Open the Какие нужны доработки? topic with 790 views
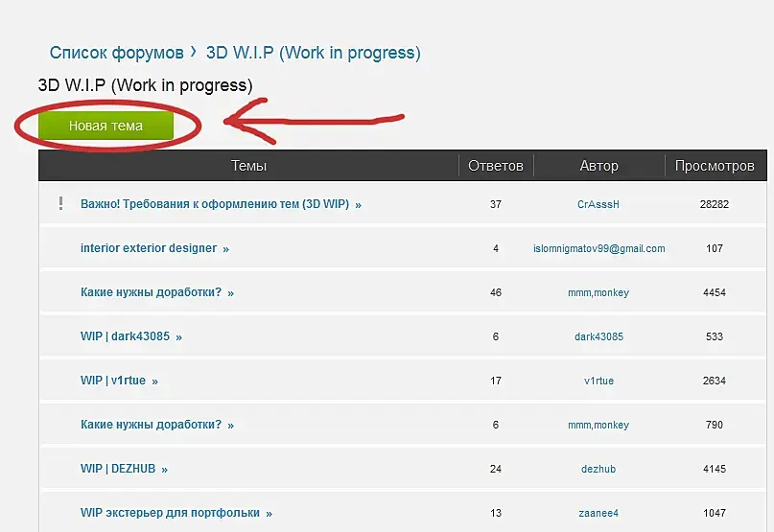The height and width of the screenshot is (532, 774). 151,425
